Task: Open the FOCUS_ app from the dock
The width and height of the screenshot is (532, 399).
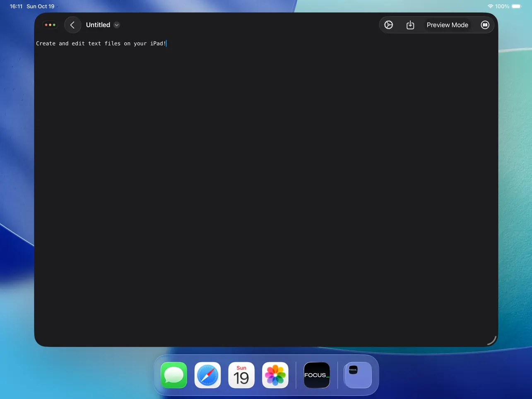Action: pyautogui.click(x=316, y=375)
